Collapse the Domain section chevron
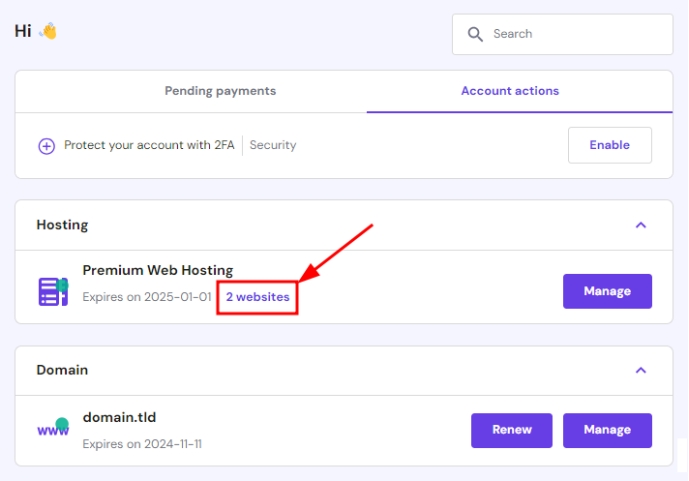This screenshot has height=481, width=689. [x=641, y=370]
